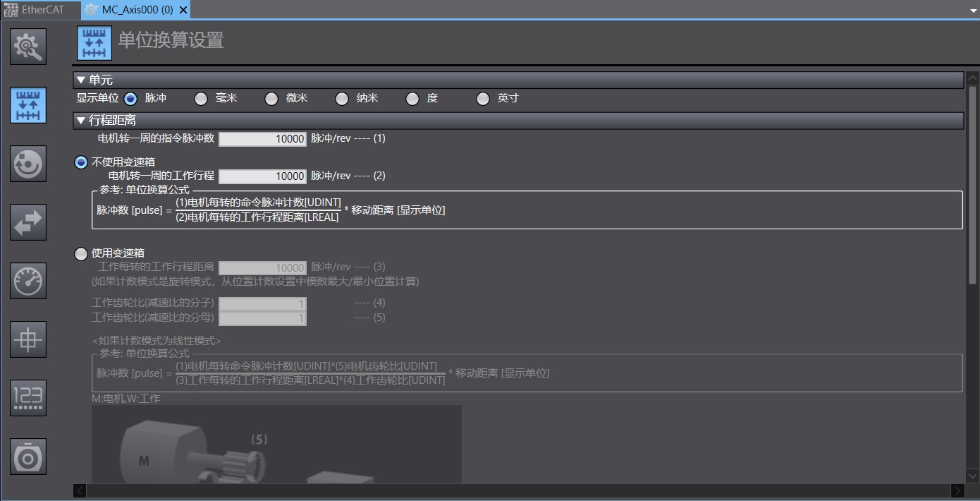Collapse the 行程距离 section
This screenshot has width=980, height=501.
80,121
